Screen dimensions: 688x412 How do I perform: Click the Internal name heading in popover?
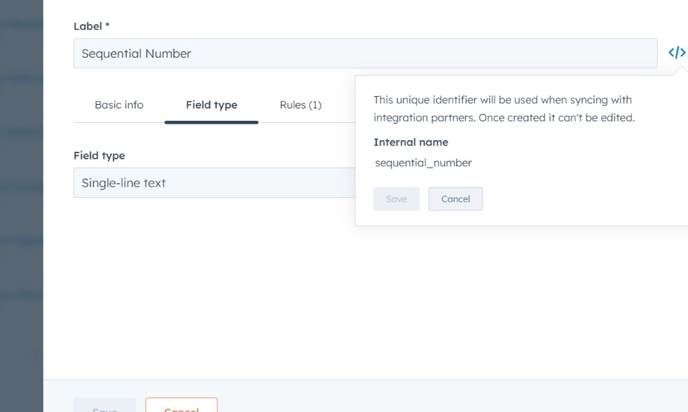click(410, 142)
